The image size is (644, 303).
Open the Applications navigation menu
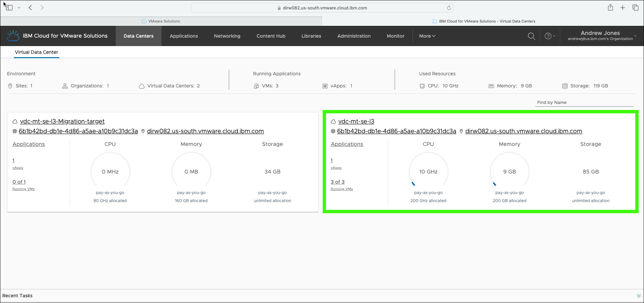click(x=184, y=36)
